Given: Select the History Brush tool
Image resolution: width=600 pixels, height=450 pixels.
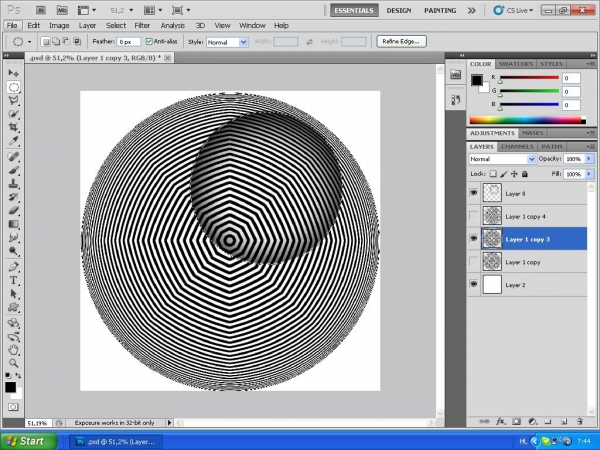Looking at the screenshot, I should [x=13, y=197].
